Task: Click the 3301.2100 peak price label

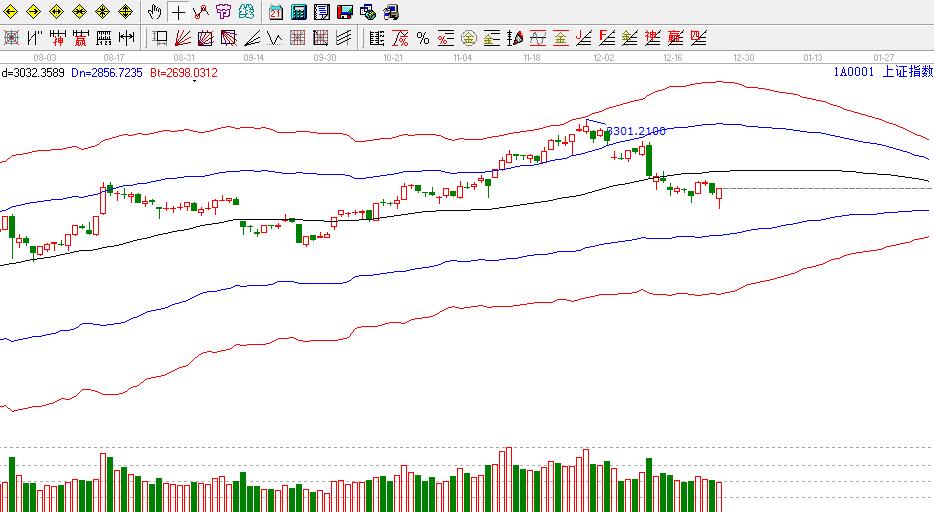Action: coord(636,131)
